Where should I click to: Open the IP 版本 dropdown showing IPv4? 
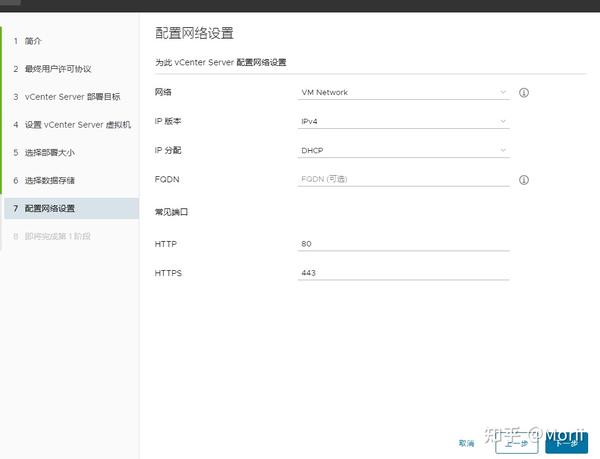[x=403, y=121]
